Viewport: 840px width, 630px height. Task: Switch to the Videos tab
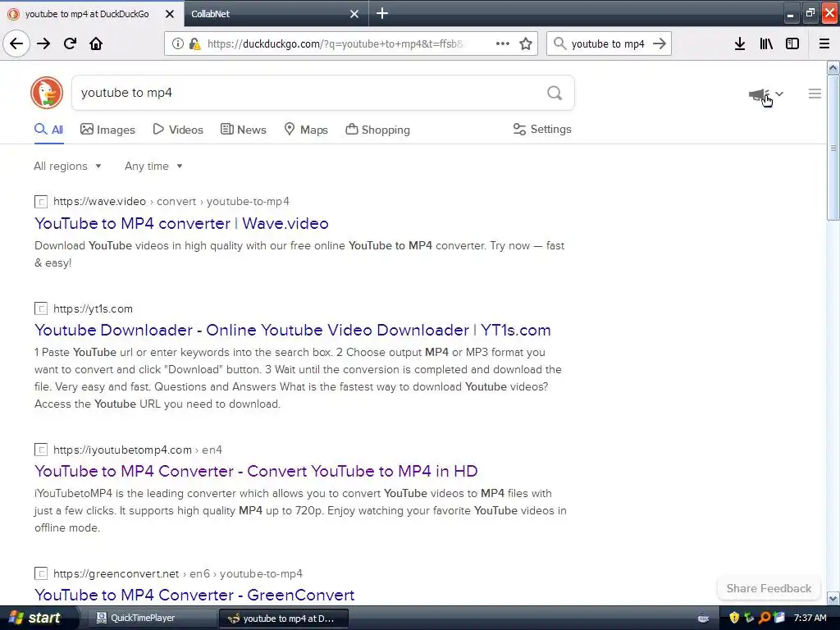[178, 130]
